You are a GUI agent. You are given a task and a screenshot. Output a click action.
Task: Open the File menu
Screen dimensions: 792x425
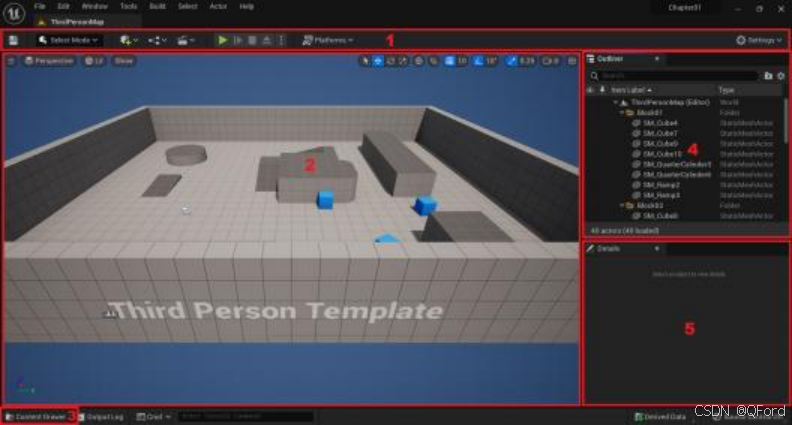pos(39,7)
